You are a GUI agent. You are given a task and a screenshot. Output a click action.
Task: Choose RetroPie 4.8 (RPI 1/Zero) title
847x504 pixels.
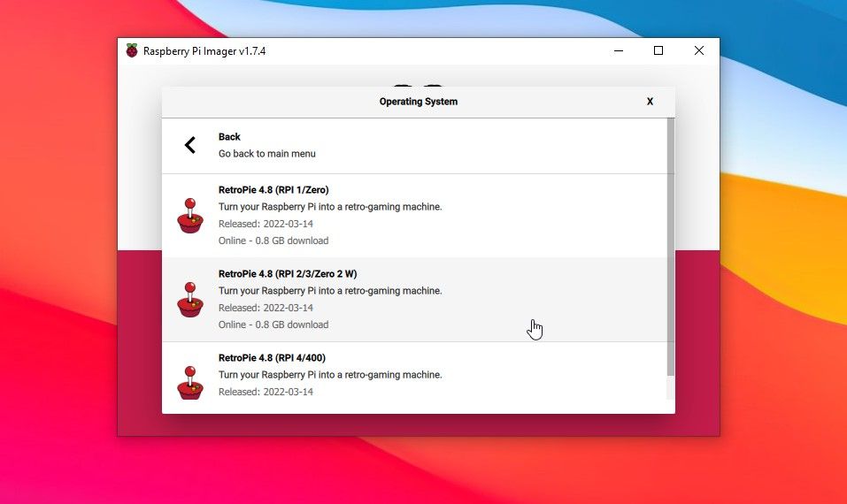coord(273,190)
